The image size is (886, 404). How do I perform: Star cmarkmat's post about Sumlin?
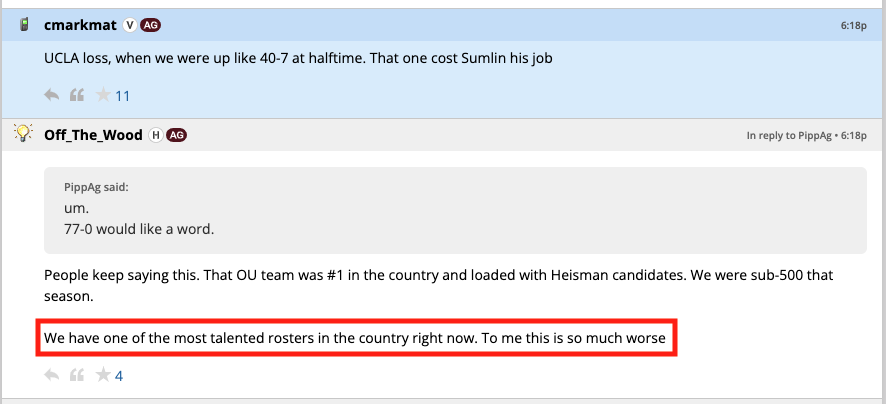[x=102, y=96]
